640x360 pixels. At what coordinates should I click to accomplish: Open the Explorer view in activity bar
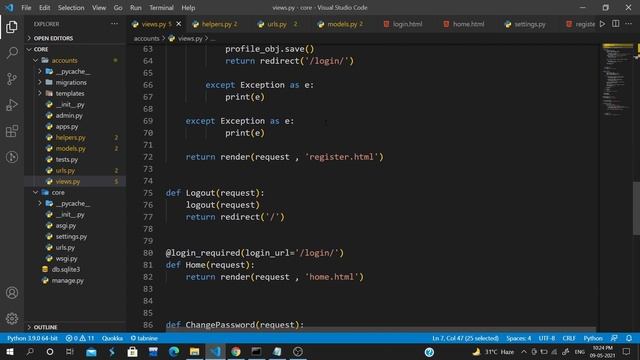(x=12, y=27)
